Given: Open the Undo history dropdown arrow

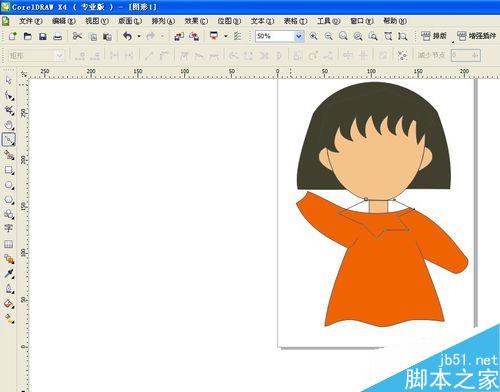Looking at the screenshot, I should pos(139,36).
